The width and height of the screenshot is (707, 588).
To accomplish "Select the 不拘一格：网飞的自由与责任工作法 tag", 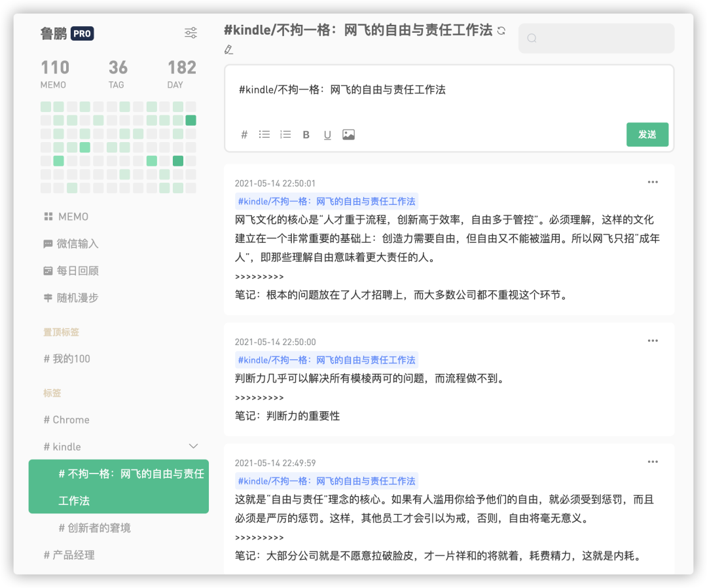I will pos(118,487).
